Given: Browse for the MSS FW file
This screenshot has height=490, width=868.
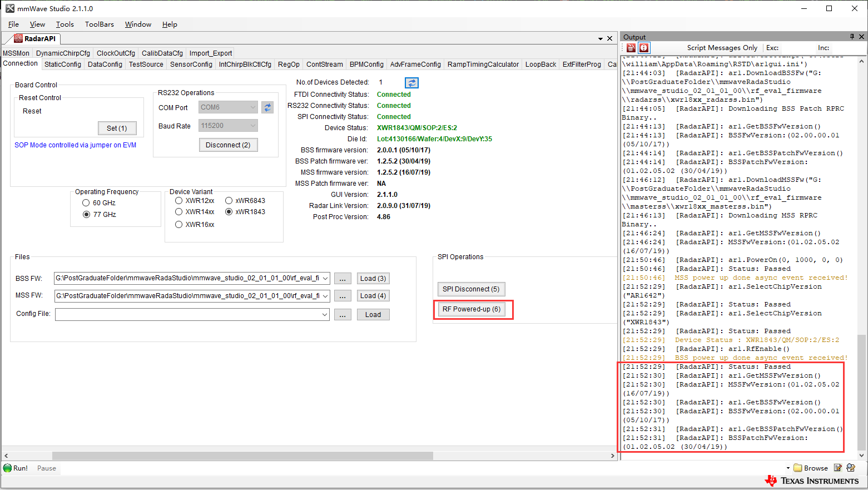Looking at the screenshot, I should [343, 296].
